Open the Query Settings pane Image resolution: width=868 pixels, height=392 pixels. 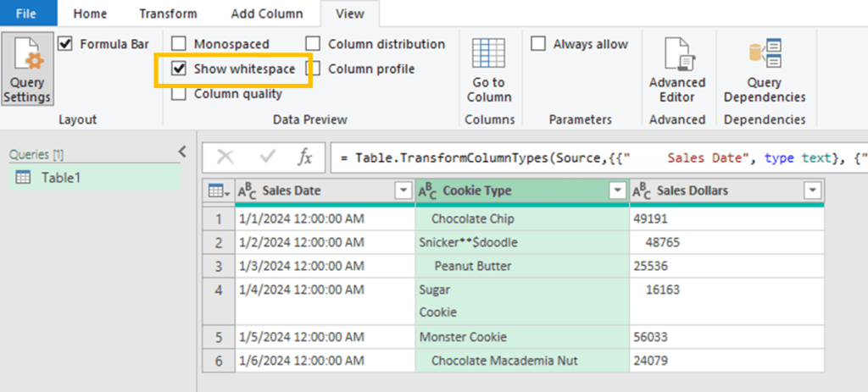point(27,69)
